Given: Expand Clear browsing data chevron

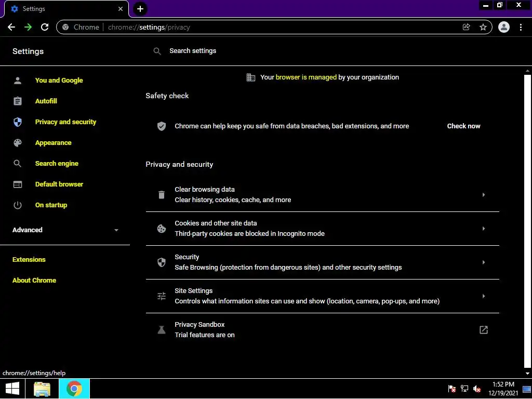Looking at the screenshot, I should [x=484, y=195].
